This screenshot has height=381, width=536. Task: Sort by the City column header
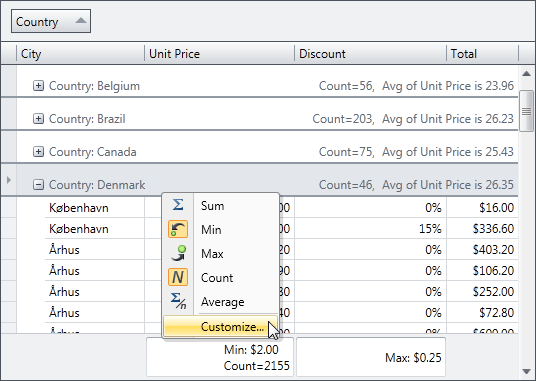[80, 54]
